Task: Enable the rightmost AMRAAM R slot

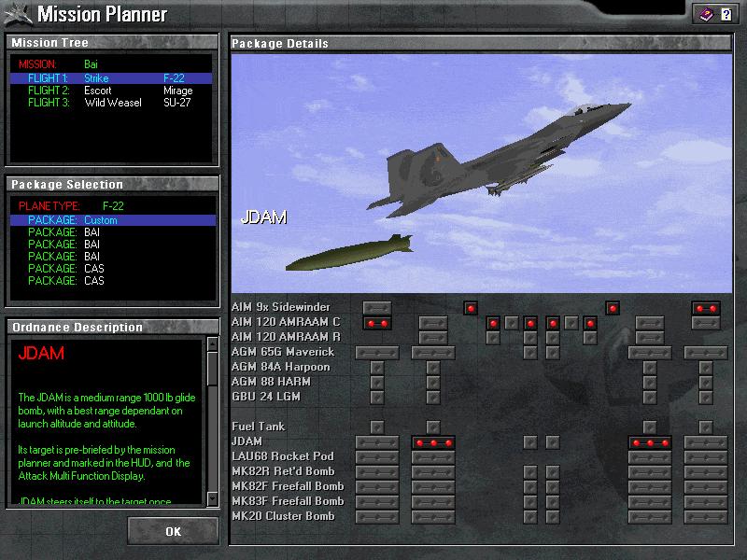Action: (650, 338)
